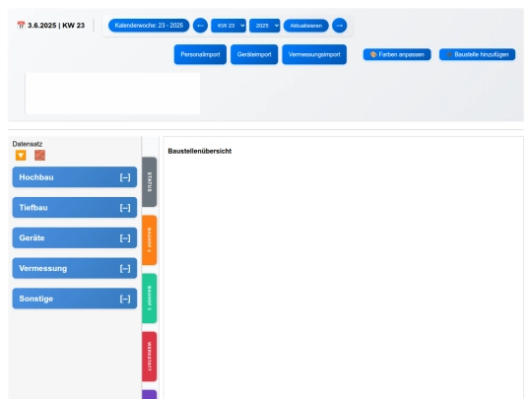
Task: Go to the next calendar week with the right arrow
Action: click(x=339, y=26)
